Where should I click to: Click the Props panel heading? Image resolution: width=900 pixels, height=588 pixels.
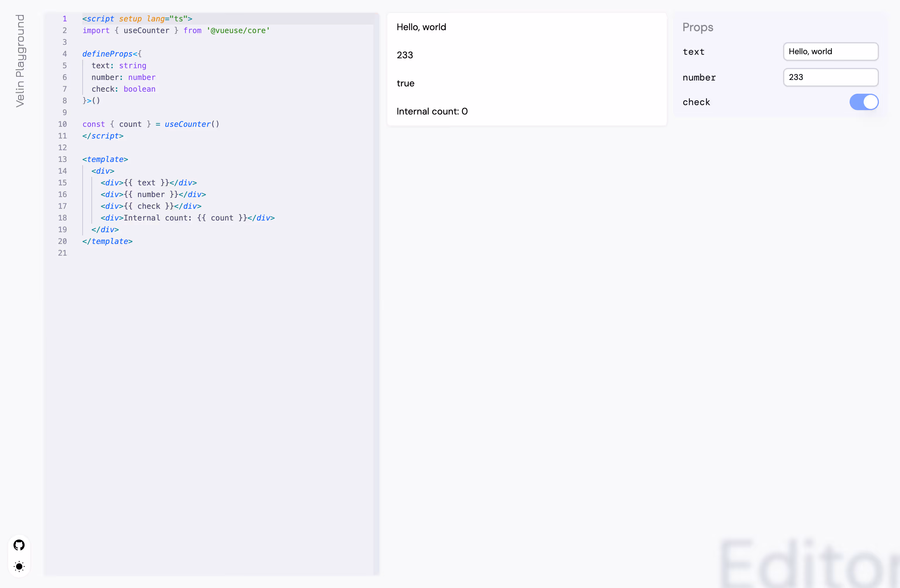point(697,27)
